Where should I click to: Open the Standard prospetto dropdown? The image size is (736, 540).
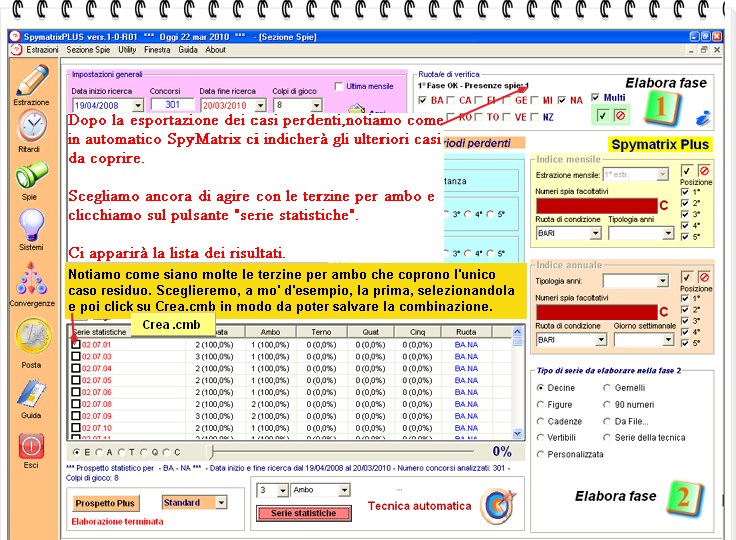tap(221, 503)
